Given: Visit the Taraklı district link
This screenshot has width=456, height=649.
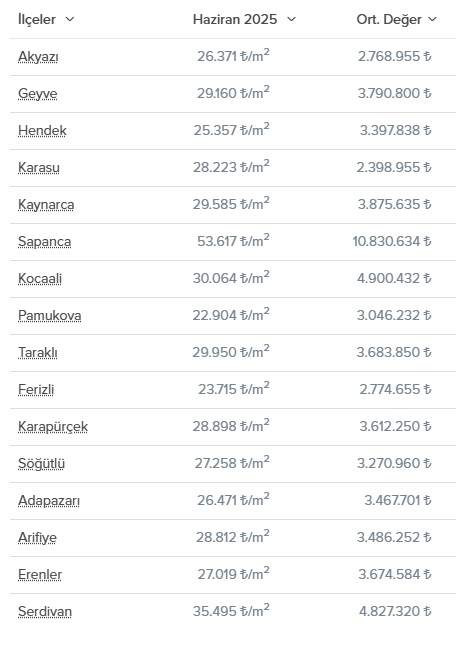Looking at the screenshot, I should 38,353.
